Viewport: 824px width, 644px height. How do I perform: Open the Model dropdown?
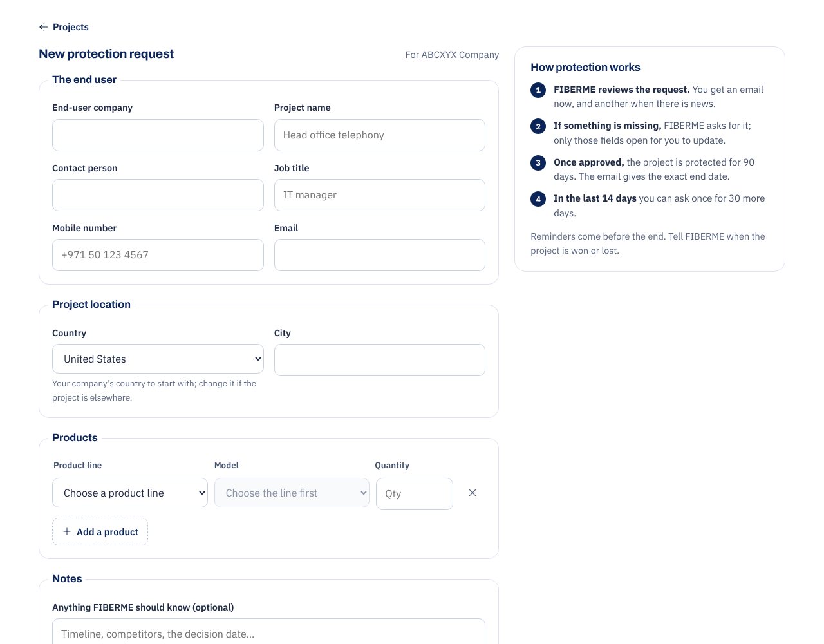tap(292, 493)
